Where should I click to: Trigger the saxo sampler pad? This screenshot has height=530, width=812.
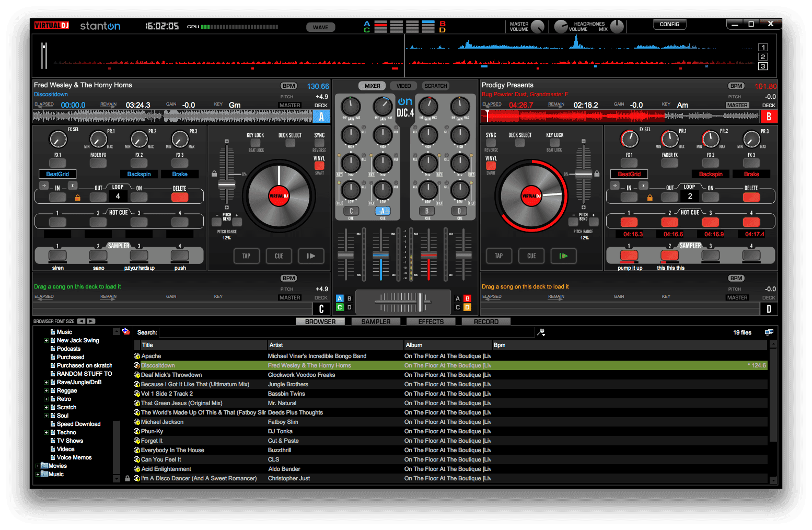click(98, 256)
